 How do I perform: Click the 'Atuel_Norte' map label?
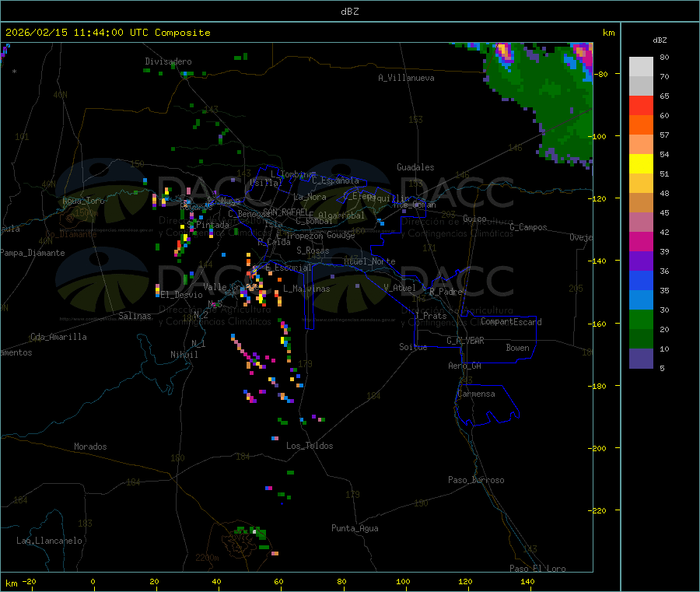click(x=369, y=261)
